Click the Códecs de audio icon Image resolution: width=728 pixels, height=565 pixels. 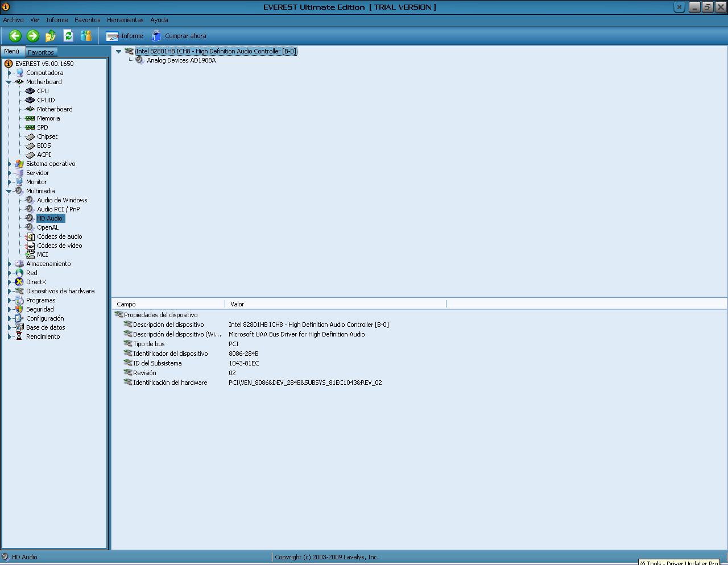pyautogui.click(x=30, y=236)
